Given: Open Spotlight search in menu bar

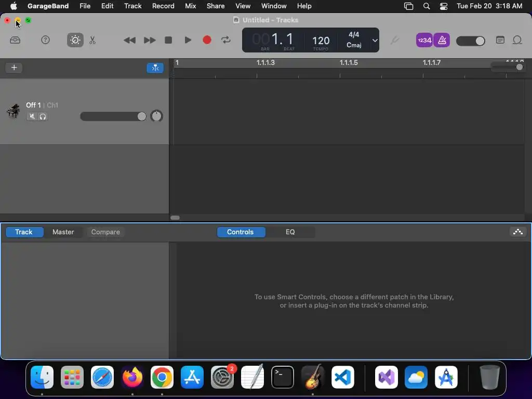Looking at the screenshot, I should 427,6.
